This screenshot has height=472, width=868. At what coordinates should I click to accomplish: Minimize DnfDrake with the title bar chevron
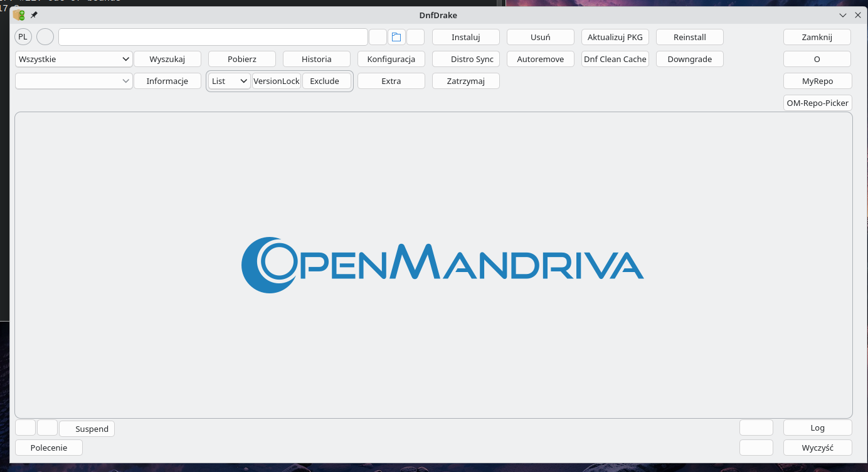click(x=843, y=15)
